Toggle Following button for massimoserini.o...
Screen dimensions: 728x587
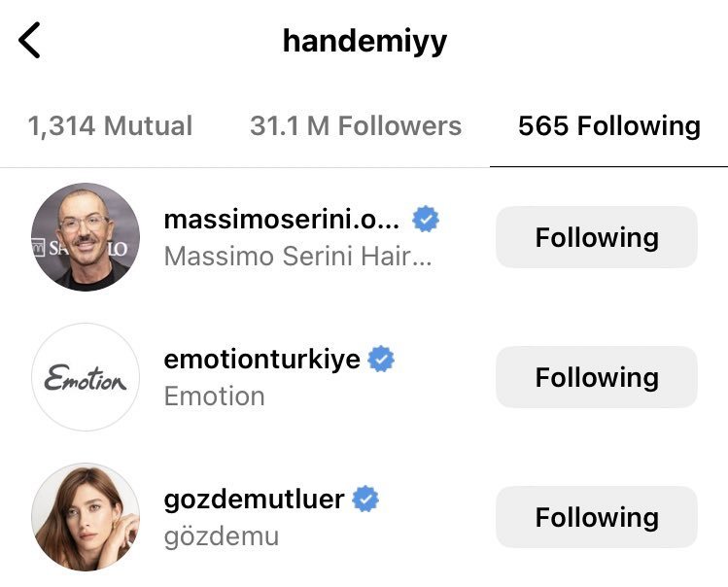tap(597, 237)
